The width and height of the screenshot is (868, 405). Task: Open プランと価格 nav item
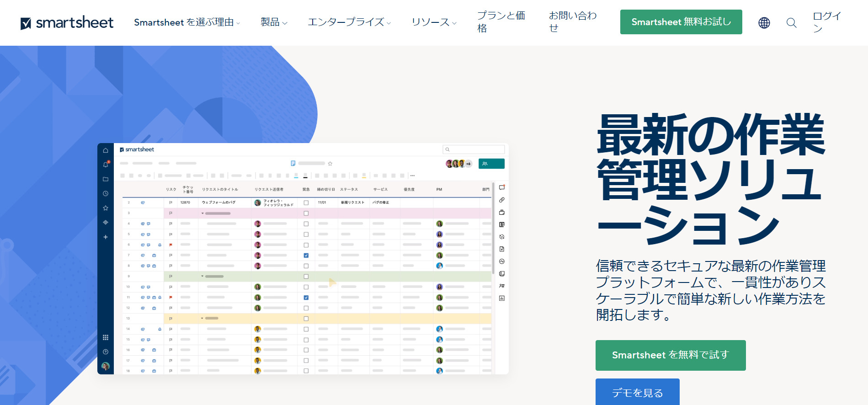(x=501, y=22)
